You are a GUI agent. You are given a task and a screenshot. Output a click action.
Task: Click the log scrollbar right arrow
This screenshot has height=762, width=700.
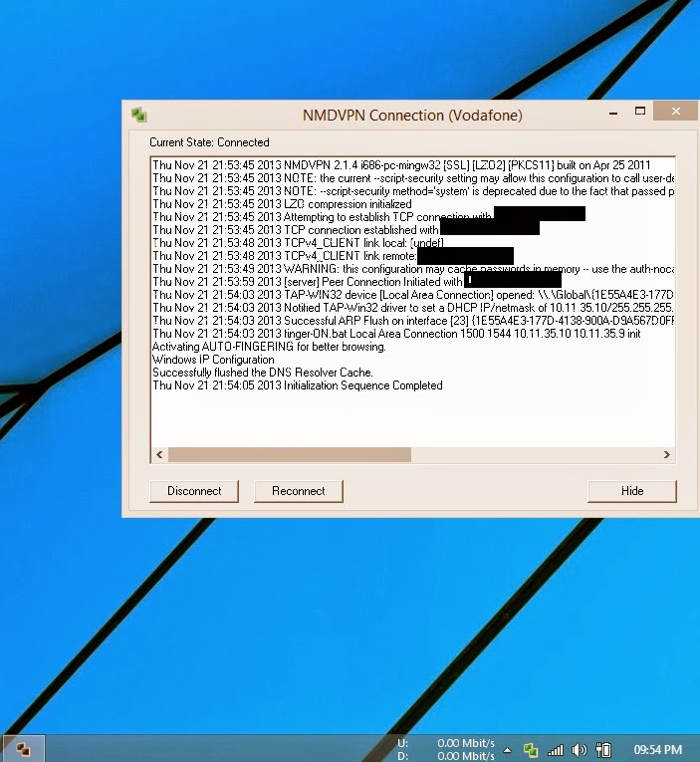coord(667,455)
